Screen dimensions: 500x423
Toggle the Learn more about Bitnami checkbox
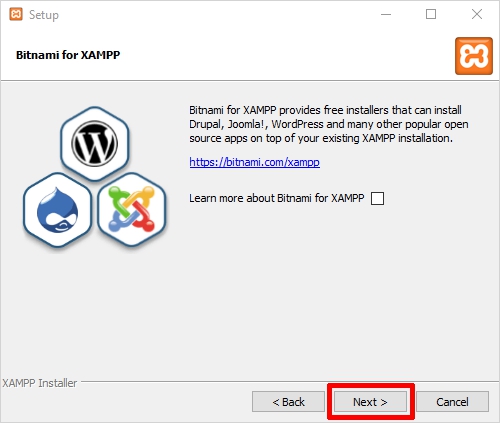pyautogui.click(x=377, y=198)
